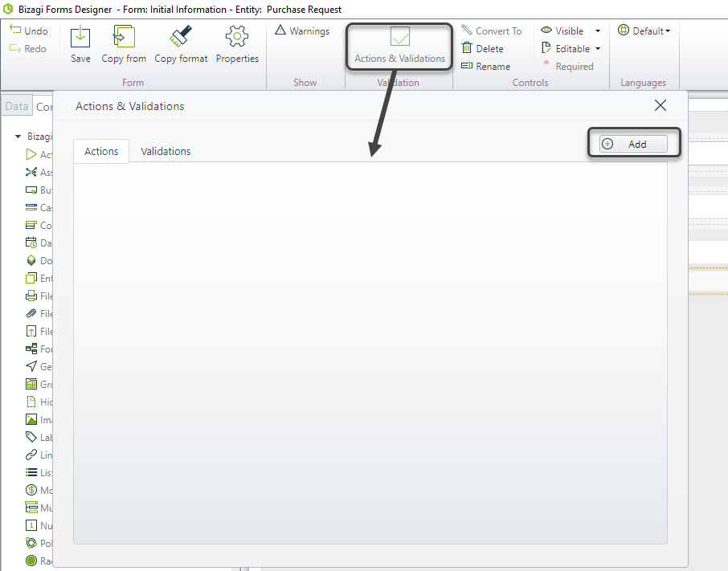Viewport: 728px width, 571px height.
Task: Switch to the Actions tab
Action: pyautogui.click(x=101, y=151)
